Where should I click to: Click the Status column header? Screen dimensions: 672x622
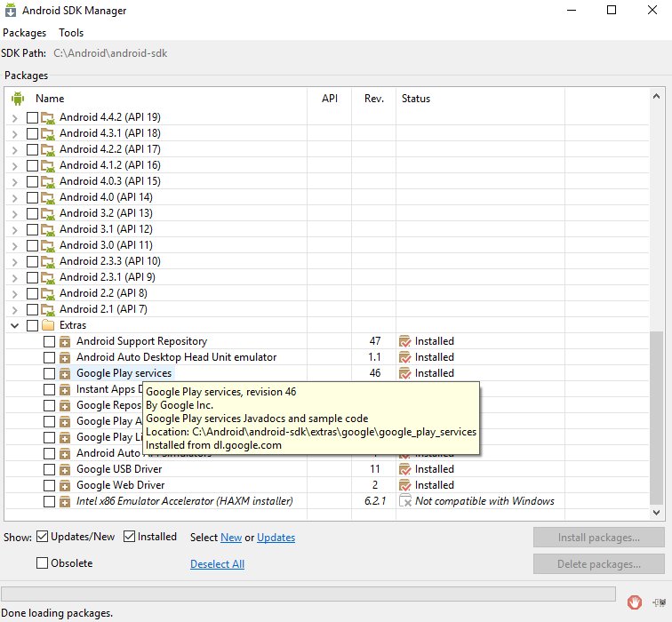click(x=480, y=99)
